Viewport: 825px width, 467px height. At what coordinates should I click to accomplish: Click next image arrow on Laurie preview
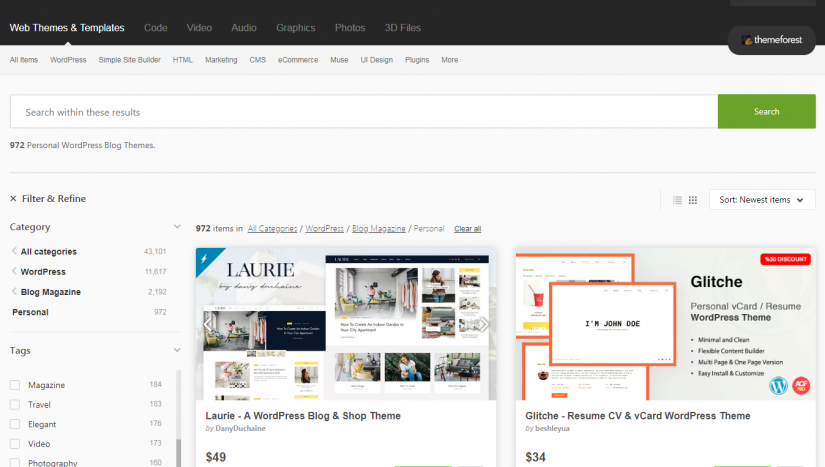[484, 324]
